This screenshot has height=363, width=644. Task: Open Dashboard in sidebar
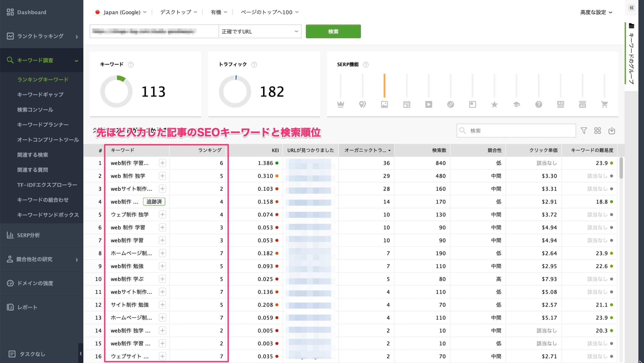pos(42,12)
